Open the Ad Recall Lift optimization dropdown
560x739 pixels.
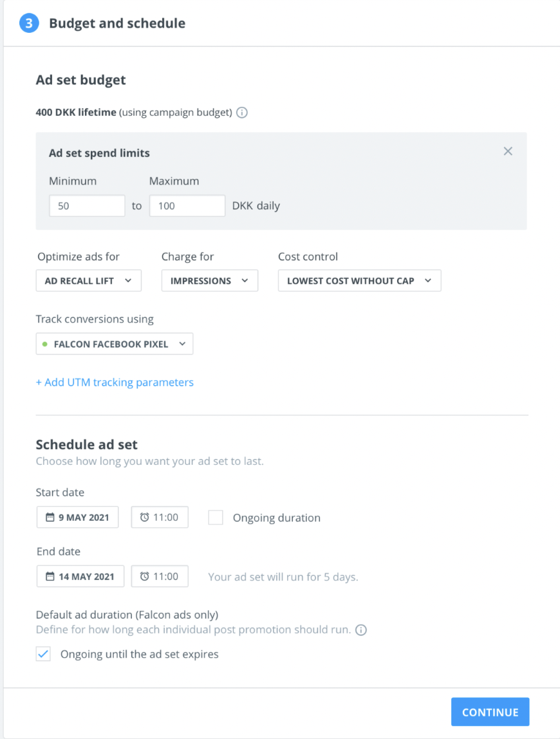tap(89, 281)
